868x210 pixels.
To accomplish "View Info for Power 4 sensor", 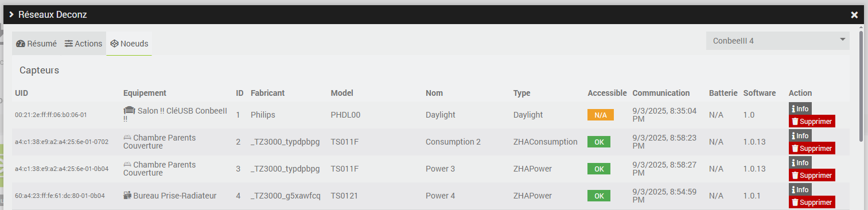I will pos(800,189).
